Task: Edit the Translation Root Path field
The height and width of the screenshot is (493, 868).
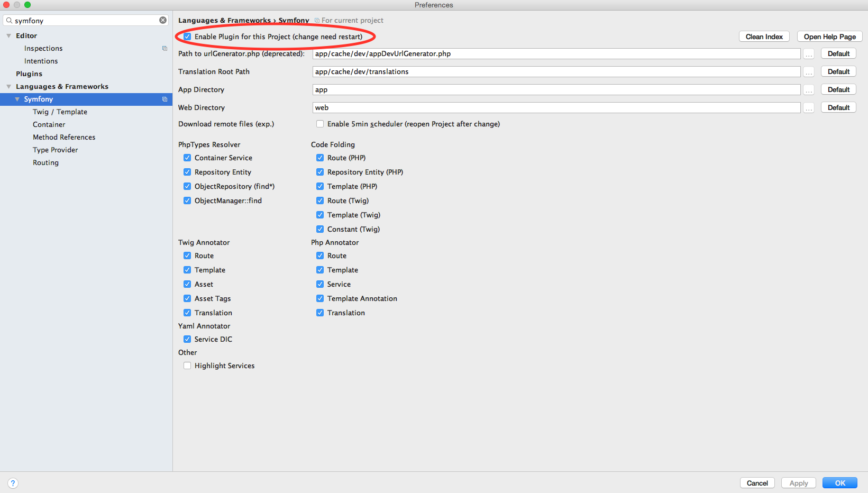Action: (556, 72)
